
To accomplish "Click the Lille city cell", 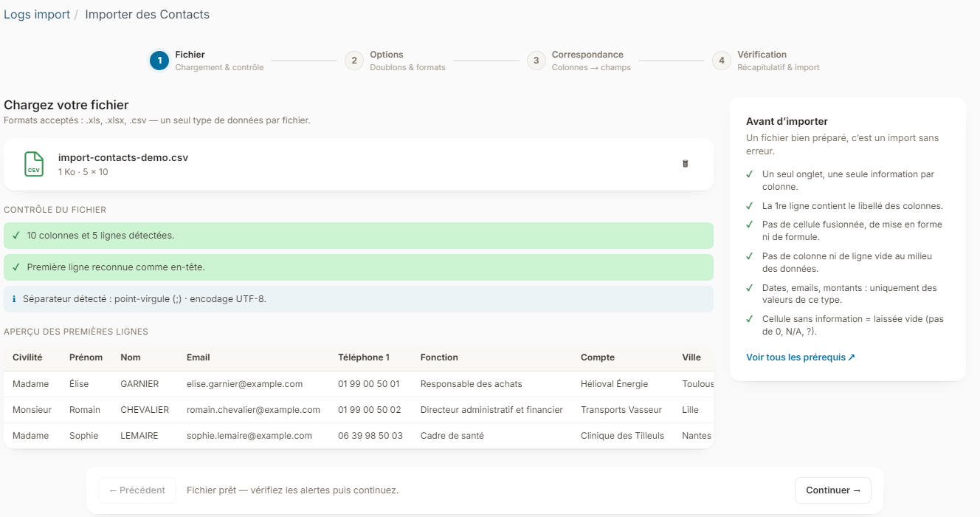I will click(691, 410).
